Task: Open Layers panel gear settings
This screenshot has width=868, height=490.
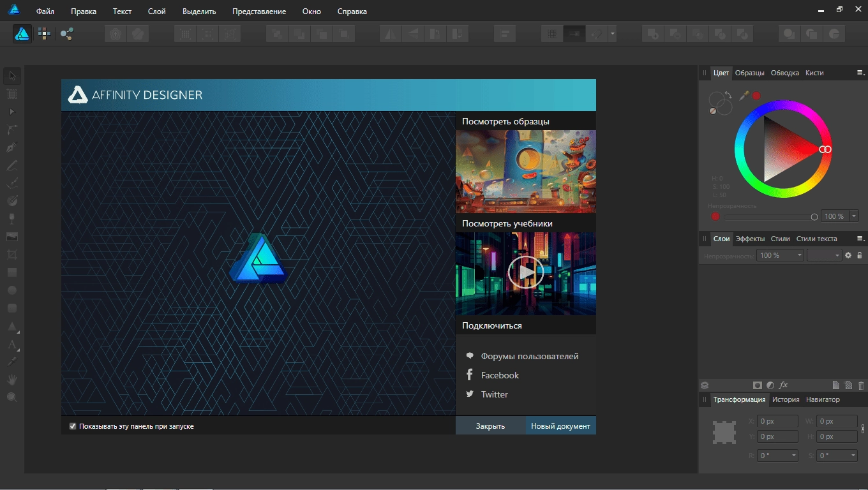Action: [x=848, y=255]
